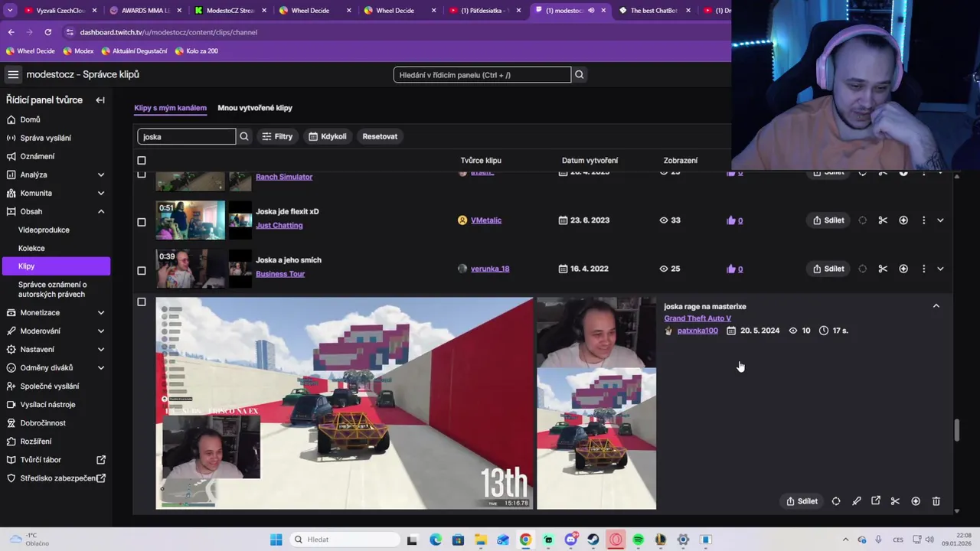The image size is (980, 551).
Task: Share the Joska jde flexit xD clip
Action: (x=828, y=220)
